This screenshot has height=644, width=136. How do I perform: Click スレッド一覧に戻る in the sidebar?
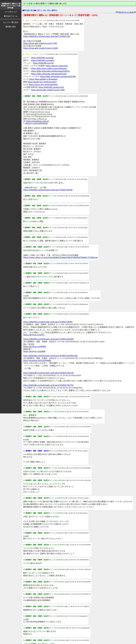click(11, 22)
